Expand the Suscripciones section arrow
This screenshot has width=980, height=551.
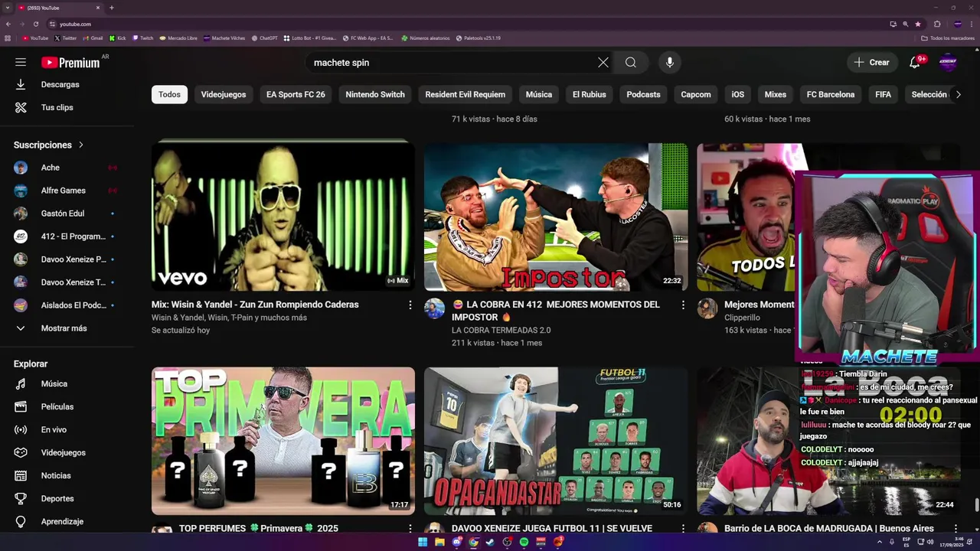pyautogui.click(x=80, y=145)
